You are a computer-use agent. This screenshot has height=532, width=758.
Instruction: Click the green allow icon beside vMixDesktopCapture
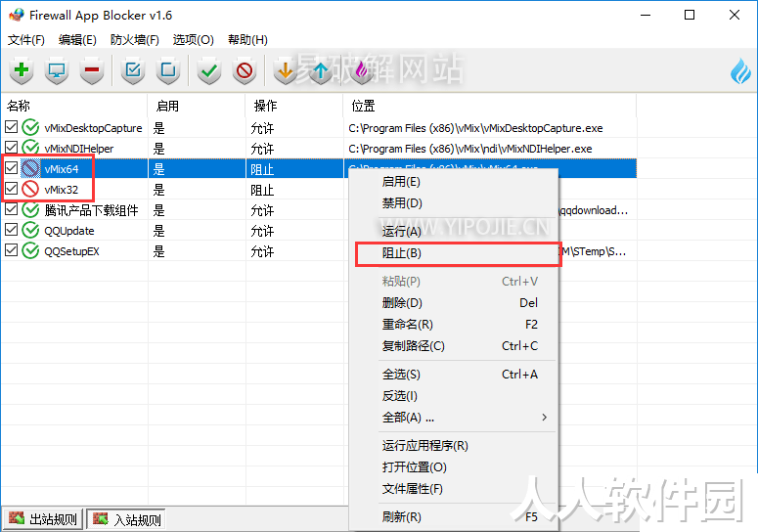(x=30, y=127)
